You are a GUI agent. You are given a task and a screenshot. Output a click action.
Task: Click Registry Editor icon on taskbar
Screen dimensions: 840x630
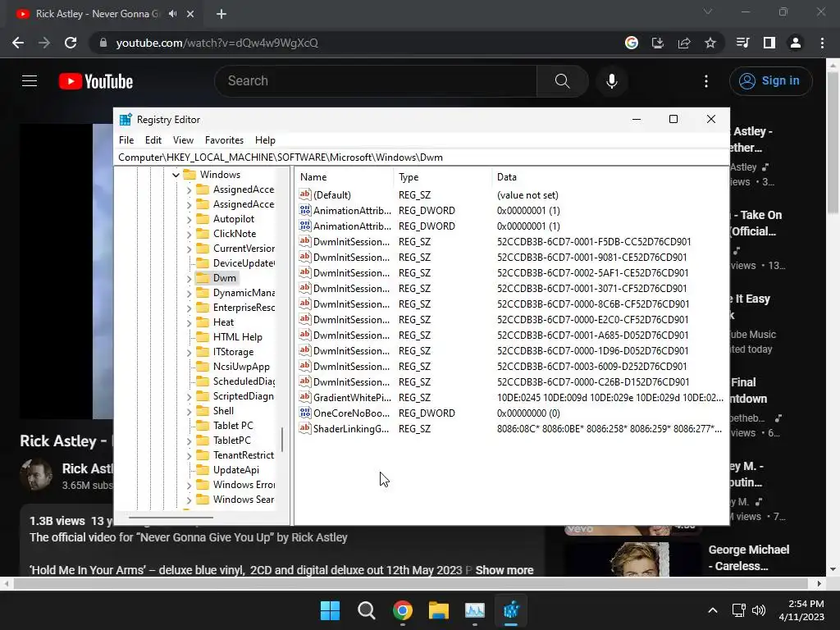tap(511, 610)
